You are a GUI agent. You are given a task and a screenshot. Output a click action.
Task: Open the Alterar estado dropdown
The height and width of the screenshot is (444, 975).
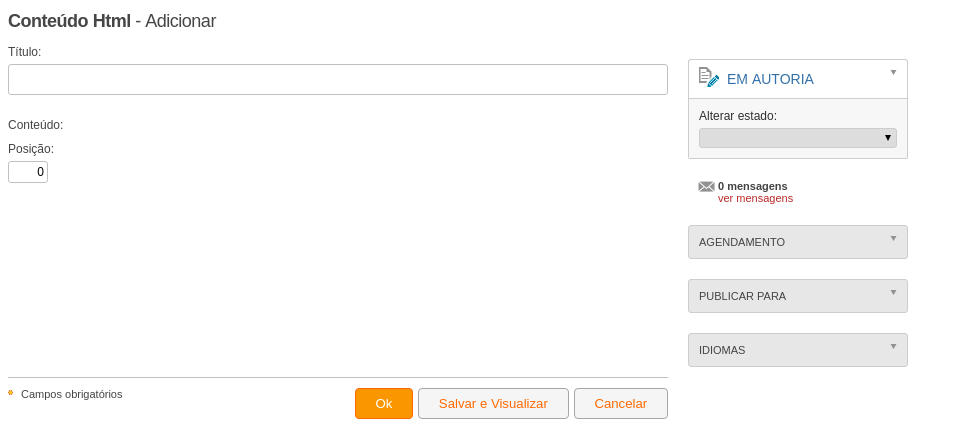click(798, 138)
